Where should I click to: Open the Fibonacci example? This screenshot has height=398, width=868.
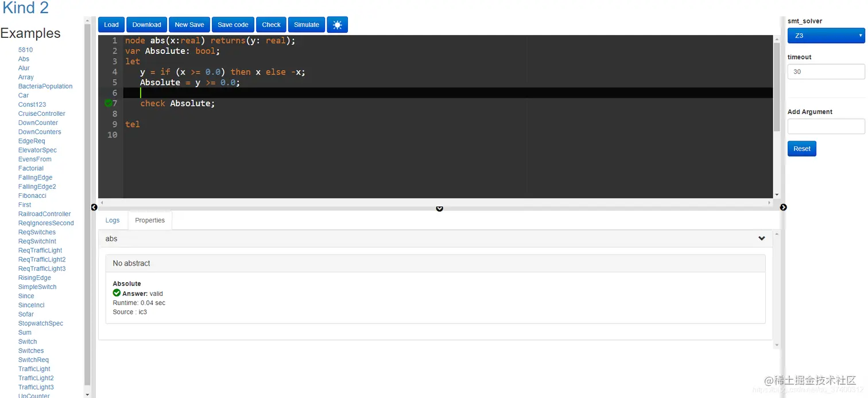click(32, 196)
